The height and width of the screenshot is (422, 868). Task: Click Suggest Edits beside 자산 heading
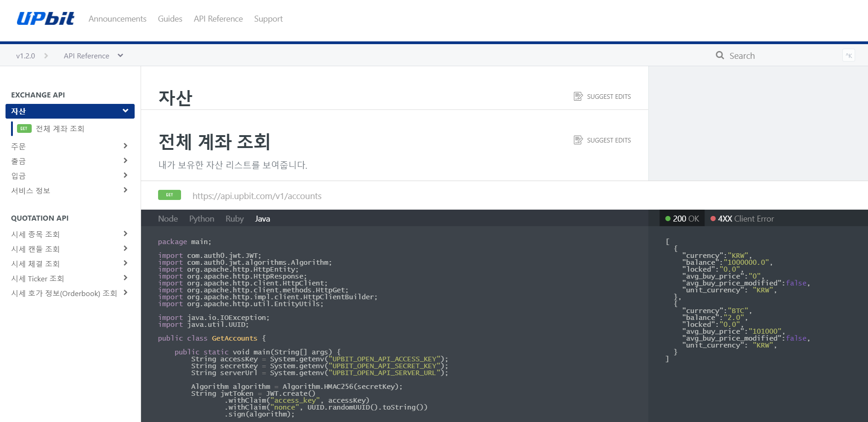pyautogui.click(x=602, y=97)
